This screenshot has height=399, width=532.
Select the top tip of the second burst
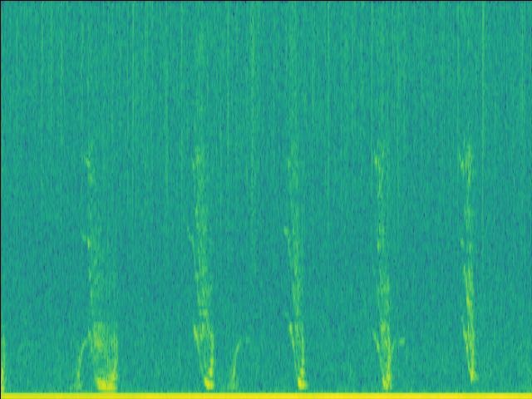[x=198, y=151]
